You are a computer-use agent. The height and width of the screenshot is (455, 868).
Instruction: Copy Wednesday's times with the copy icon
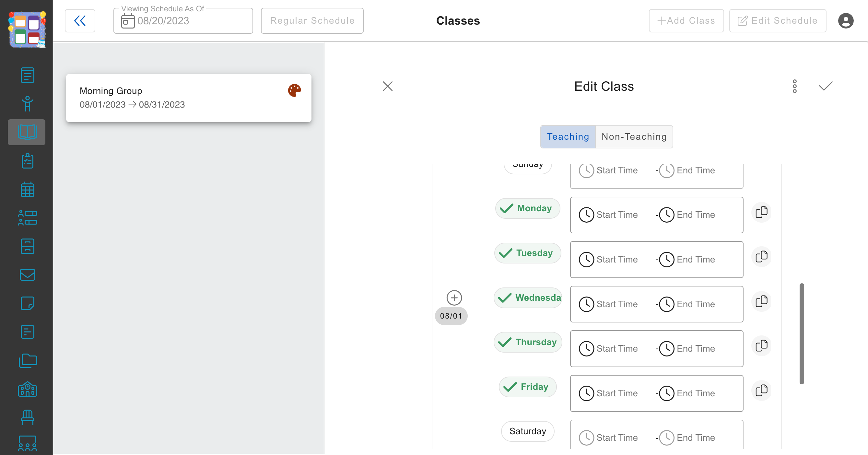761,301
